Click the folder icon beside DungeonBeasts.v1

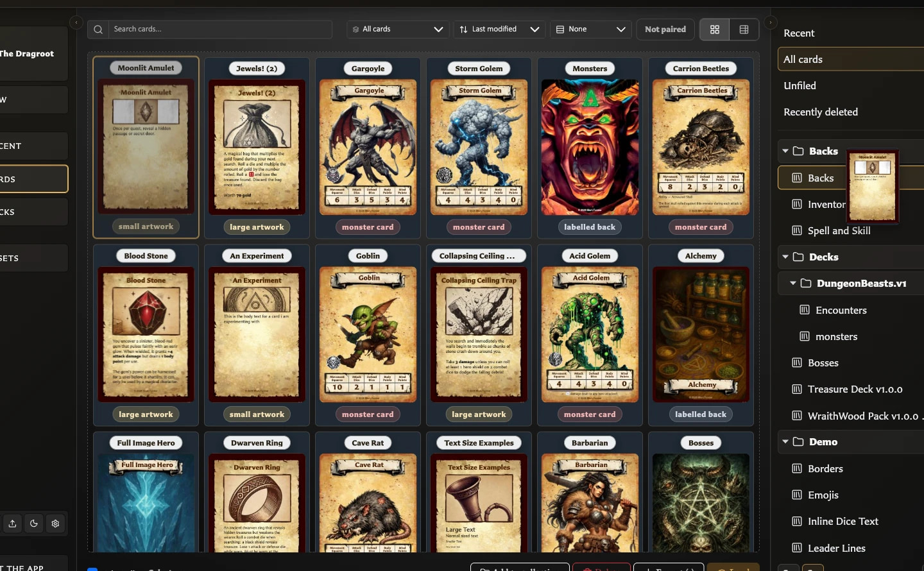(806, 283)
